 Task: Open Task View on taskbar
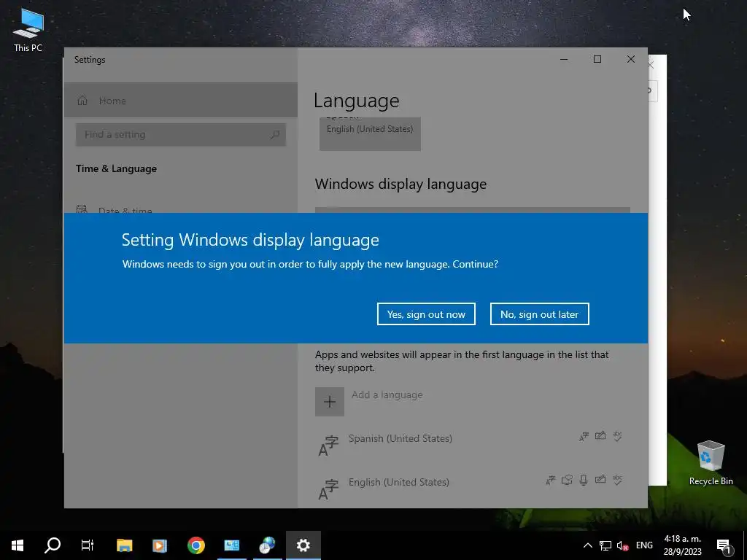[x=88, y=545]
